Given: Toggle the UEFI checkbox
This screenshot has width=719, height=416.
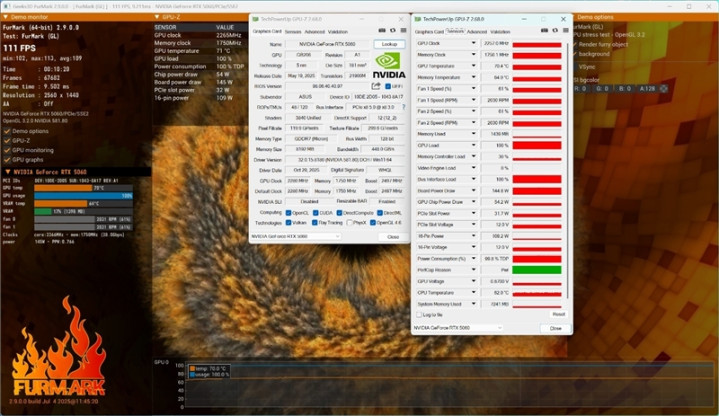Looking at the screenshot, I should [388, 87].
